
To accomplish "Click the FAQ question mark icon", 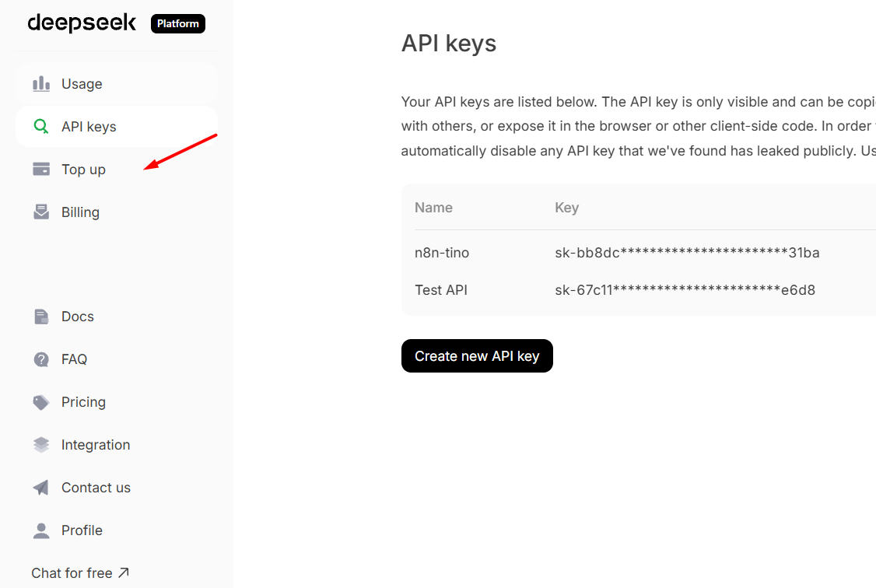I will coord(41,359).
